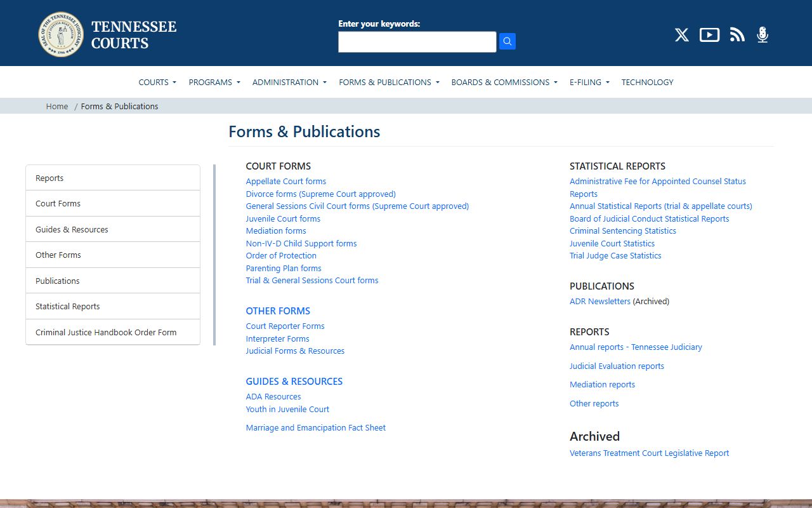Go to the Home breadcrumb link

tap(57, 106)
